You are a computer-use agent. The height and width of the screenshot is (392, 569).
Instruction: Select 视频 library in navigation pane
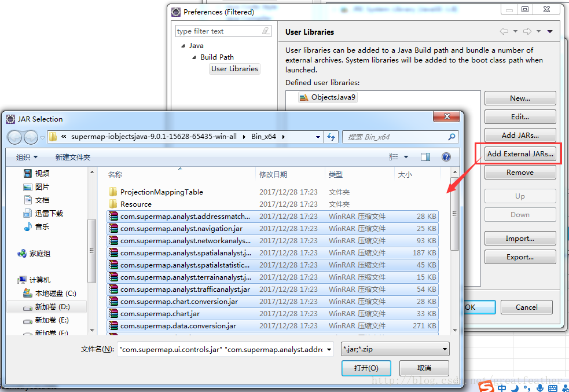point(36,174)
